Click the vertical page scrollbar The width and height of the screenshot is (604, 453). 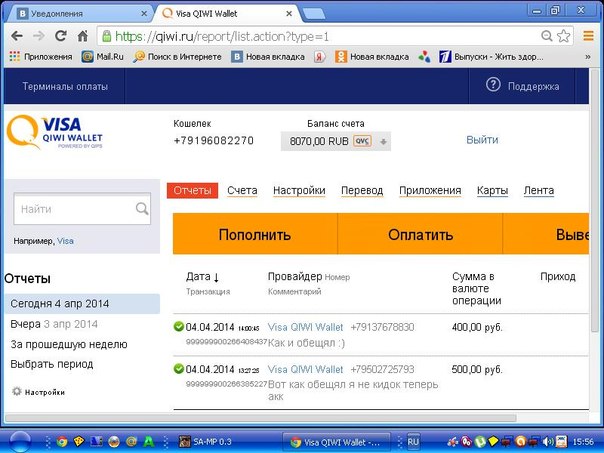(x=596, y=200)
